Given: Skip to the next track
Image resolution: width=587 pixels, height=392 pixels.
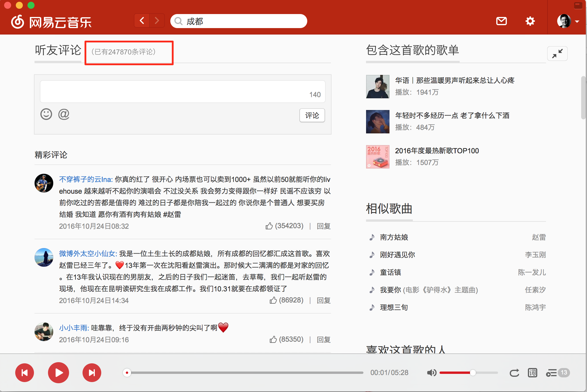Looking at the screenshot, I should coord(92,372).
